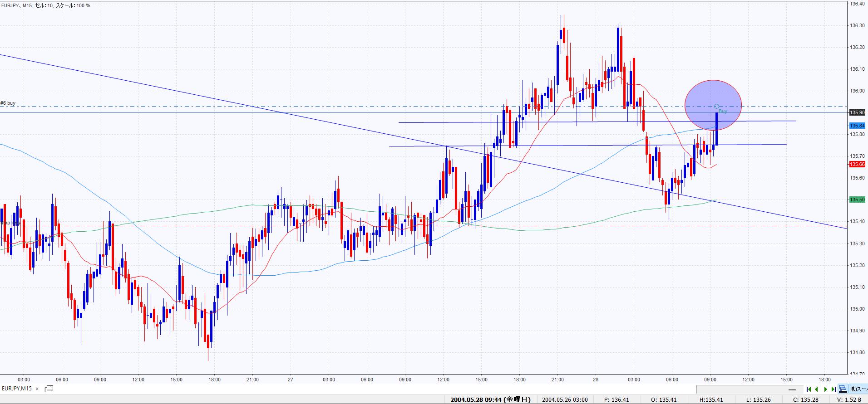
Task: Click the #6 buy order line label
Action: (8, 103)
